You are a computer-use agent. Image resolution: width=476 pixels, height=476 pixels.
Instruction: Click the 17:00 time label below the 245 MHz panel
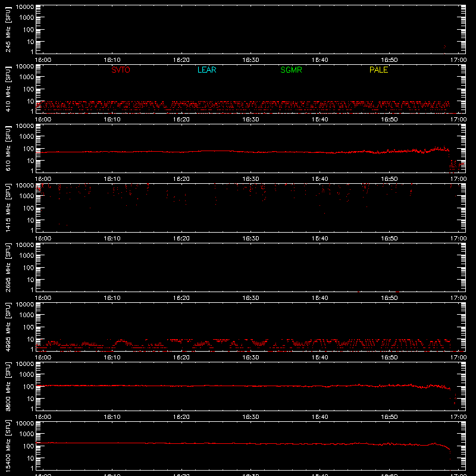(458, 60)
